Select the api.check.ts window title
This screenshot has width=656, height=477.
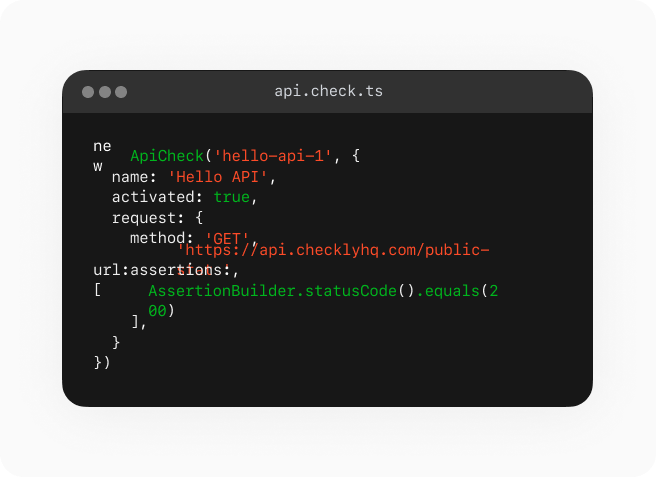[x=328, y=91]
